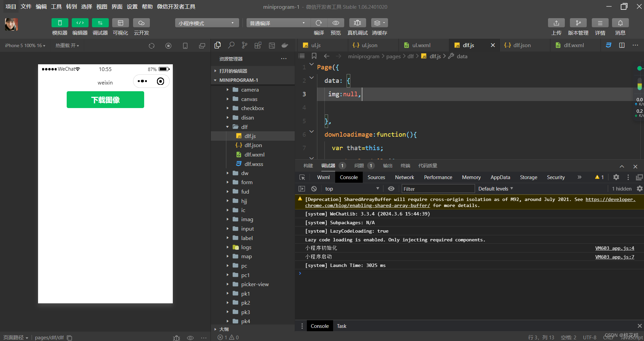Click the upload (上传) icon

pyautogui.click(x=556, y=23)
